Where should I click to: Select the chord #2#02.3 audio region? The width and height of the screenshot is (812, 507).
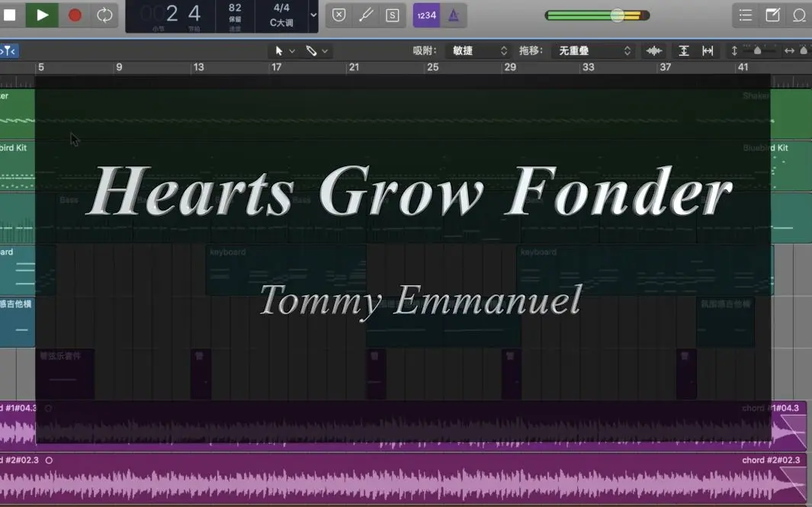point(403,479)
